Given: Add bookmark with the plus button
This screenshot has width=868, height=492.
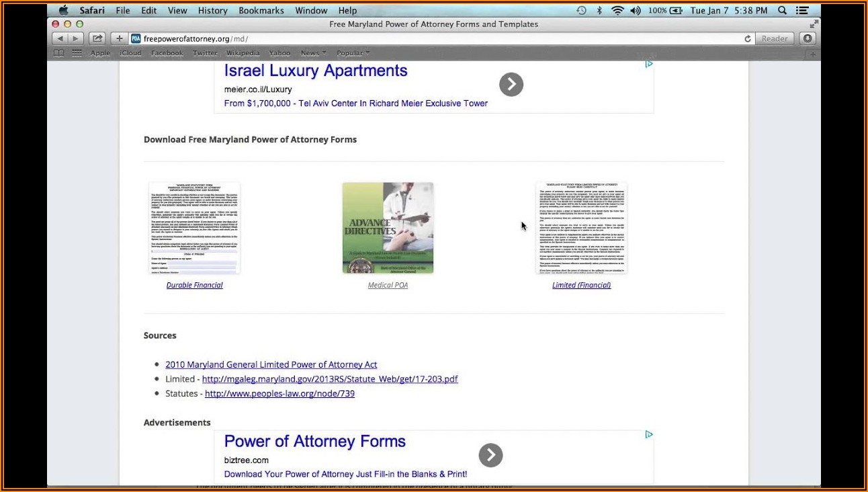Looking at the screenshot, I should (x=119, y=39).
